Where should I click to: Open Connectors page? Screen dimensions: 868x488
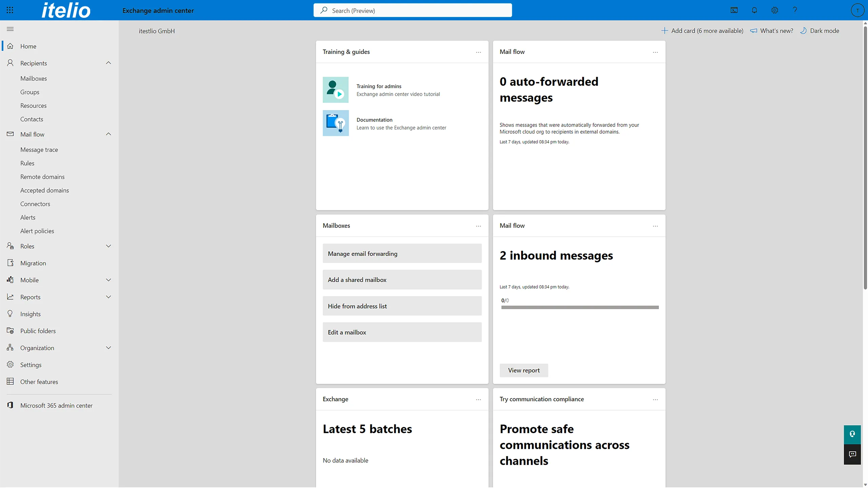[x=35, y=204]
